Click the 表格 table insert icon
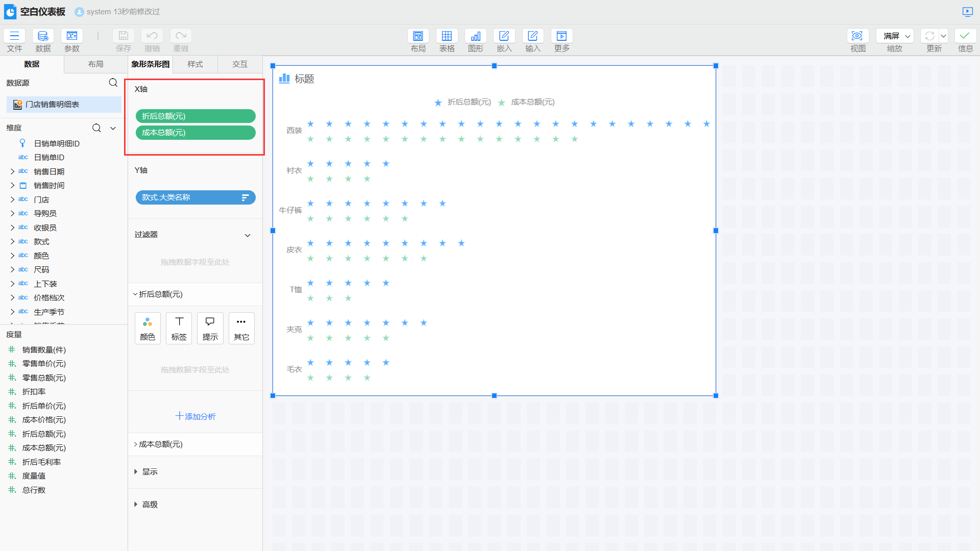Screen dimensions: 980x551 pos(447,36)
